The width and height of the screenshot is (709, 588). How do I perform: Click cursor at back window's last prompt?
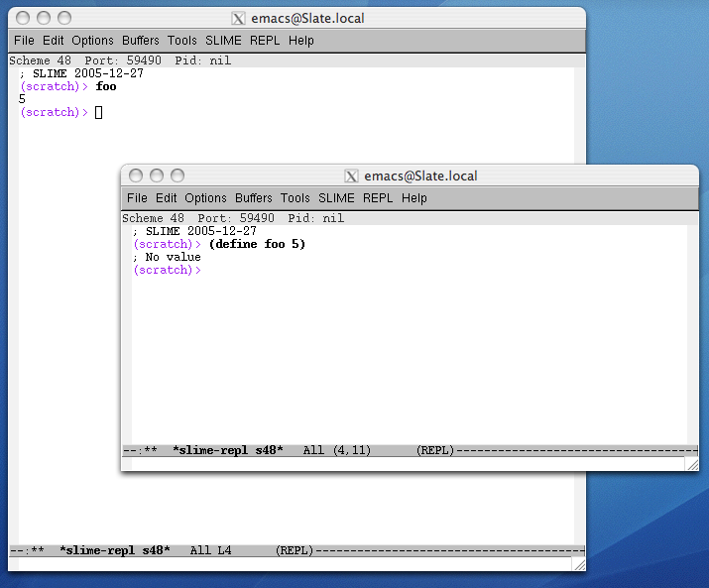click(x=98, y=113)
